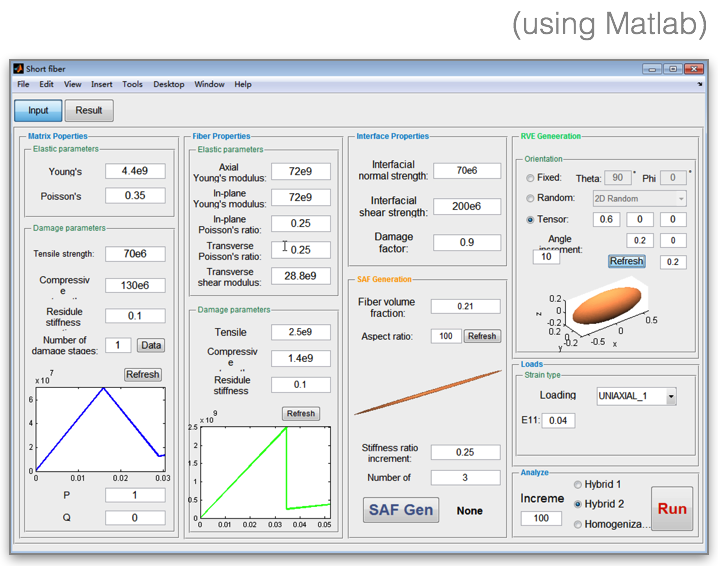Screen dimensions: 718x566
Task: Enable the Homogenization analysis option
Action: [578, 524]
